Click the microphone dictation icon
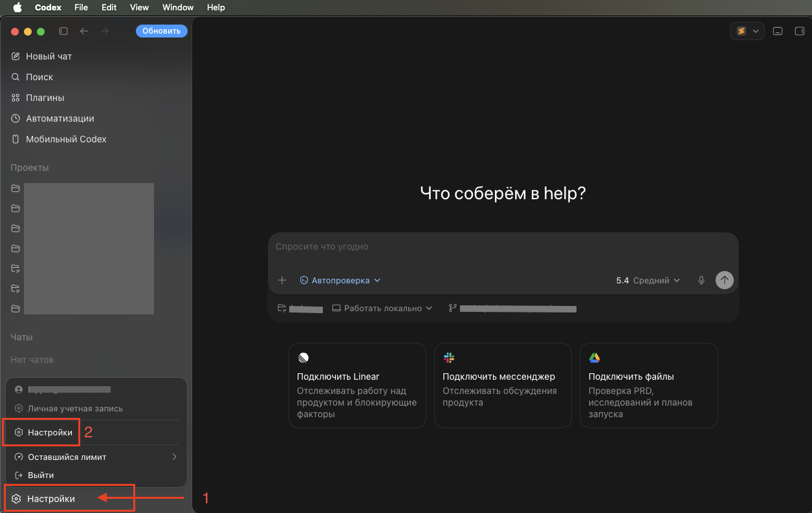The width and height of the screenshot is (812, 513). pos(701,280)
